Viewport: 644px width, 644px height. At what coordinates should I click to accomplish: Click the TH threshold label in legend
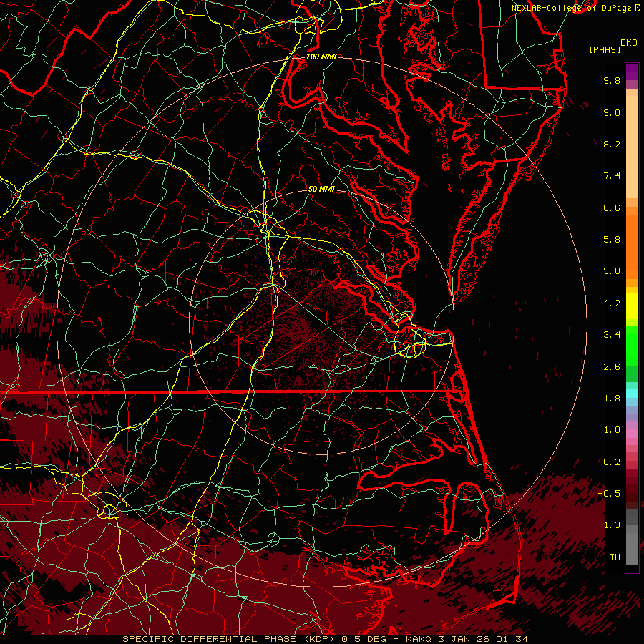[x=615, y=557]
